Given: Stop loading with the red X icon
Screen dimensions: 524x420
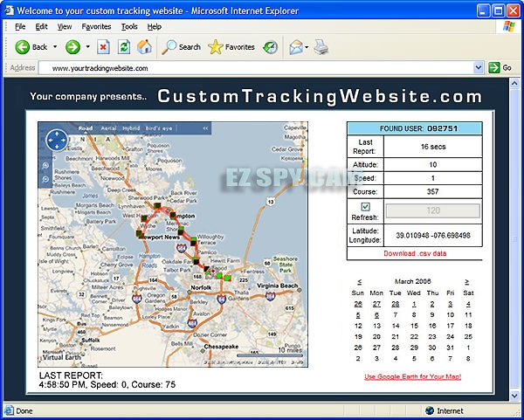Looking at the screenshot, I should 103,47.
